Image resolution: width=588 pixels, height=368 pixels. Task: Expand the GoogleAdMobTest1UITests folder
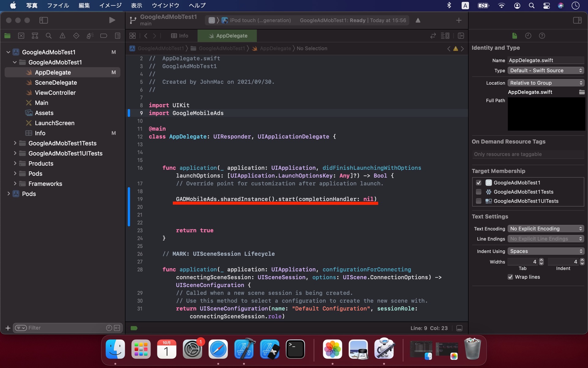(x=15, y=153)
